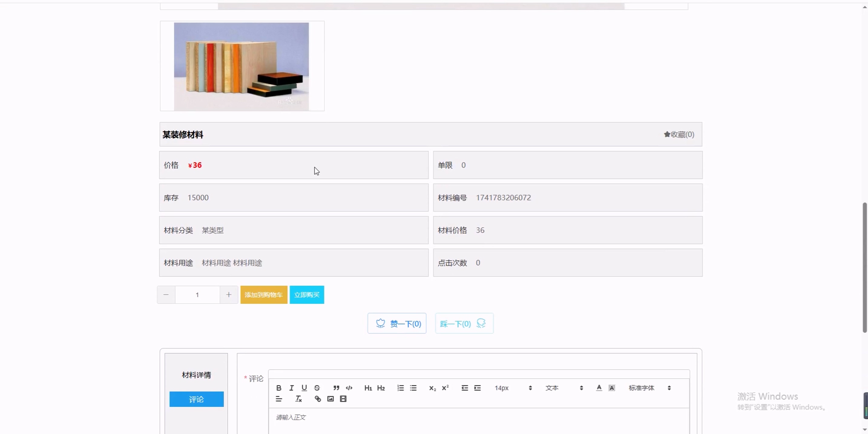The width and height of the screenshot is (868, 434).
Task: Open the 标准字体 font family dropdown
Action: point(649,388)
